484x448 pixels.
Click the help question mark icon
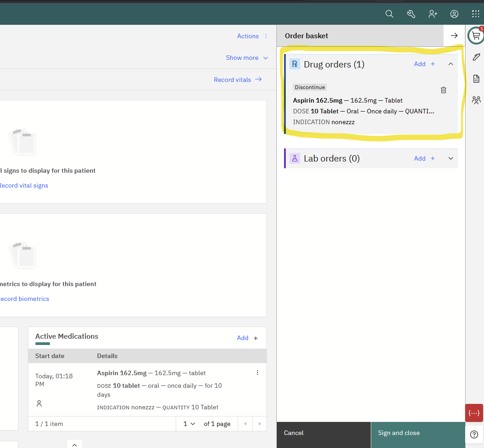[x=474, y=435]
